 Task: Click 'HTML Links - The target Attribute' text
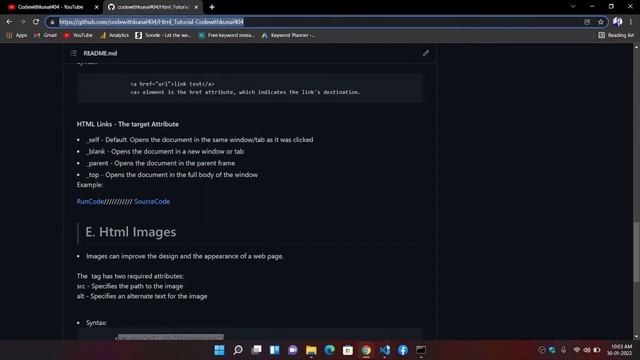click(x=128, y=124)
